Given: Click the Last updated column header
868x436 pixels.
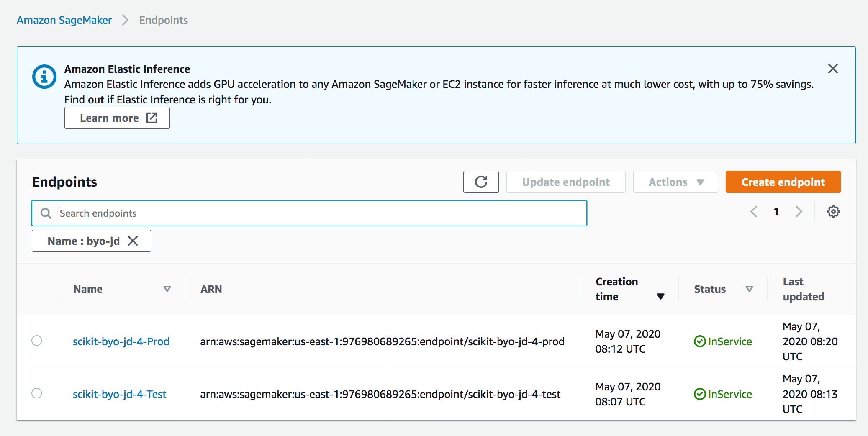Looking at the screenshot, I should [804, 289].
